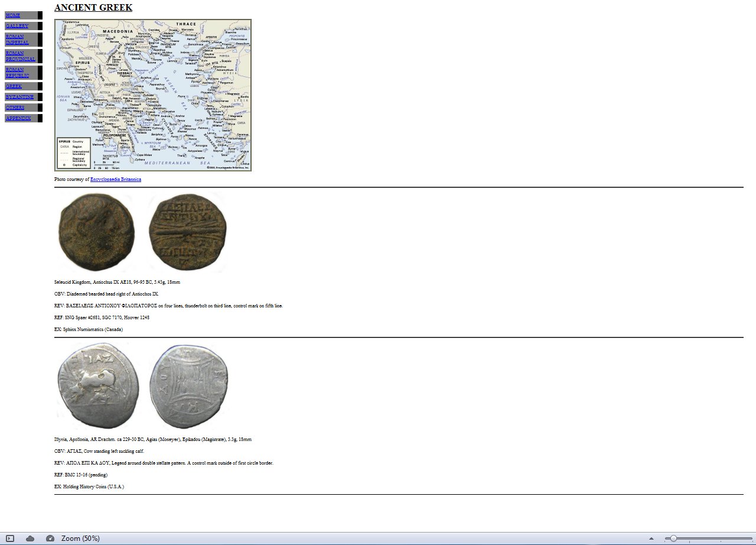
Task: Open the ROMAN REPUBLIC section link
Action: tap(17, 73)
